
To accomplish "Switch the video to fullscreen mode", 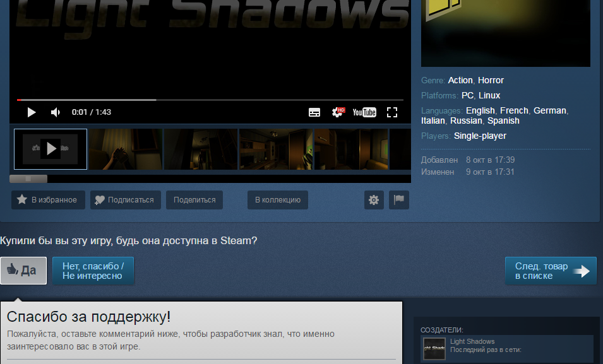I will point(392,112).
